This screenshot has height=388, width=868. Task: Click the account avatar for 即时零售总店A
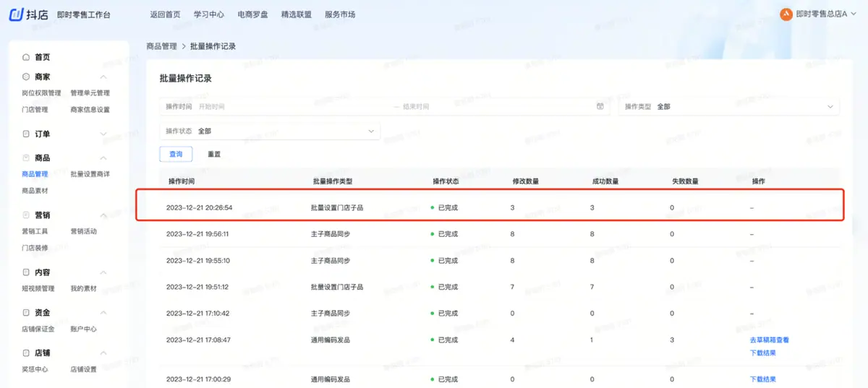click(786, 14)
